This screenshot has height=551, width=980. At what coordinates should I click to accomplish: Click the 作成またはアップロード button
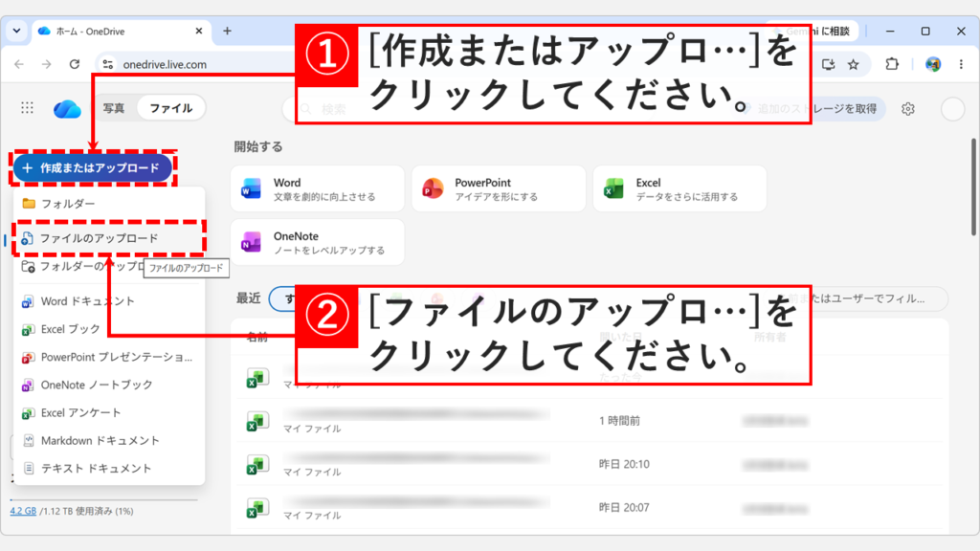click(93, 168)
